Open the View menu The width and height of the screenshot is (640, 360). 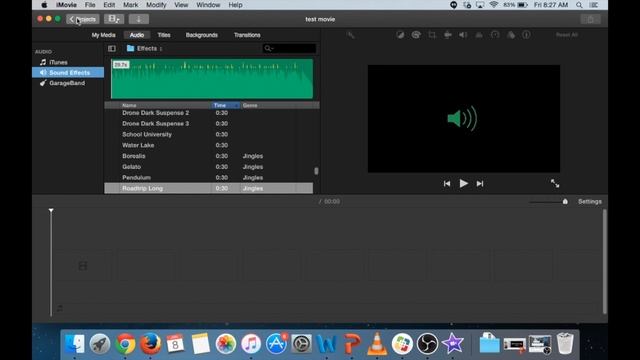[x=181, y=5]
